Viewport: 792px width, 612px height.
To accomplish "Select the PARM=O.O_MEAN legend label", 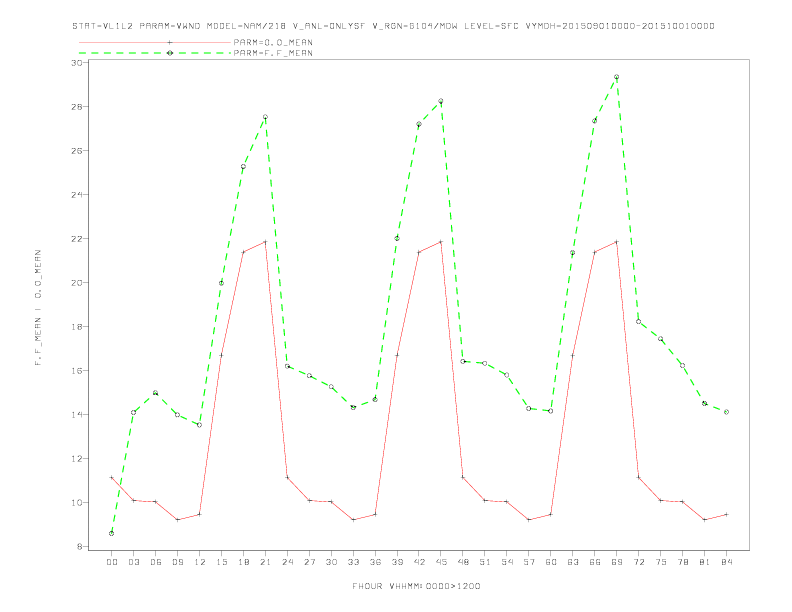I will pyautogui.click(x=273, y=42).
